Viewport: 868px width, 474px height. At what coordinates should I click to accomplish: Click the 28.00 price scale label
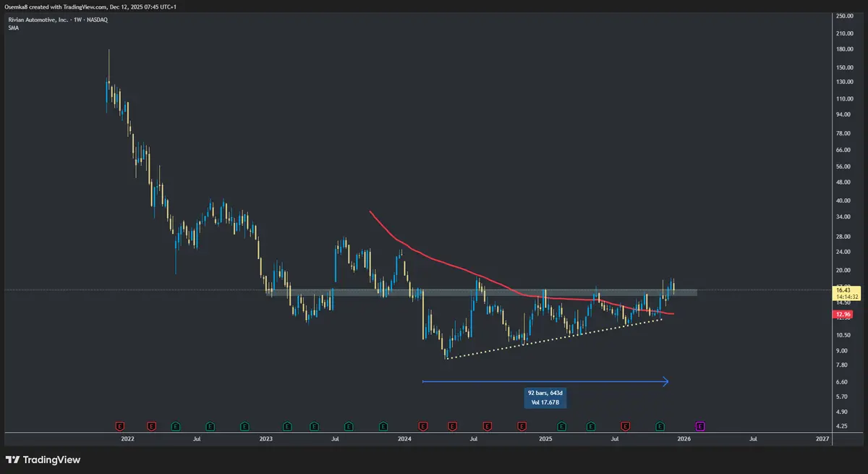[x=843, y=237]
